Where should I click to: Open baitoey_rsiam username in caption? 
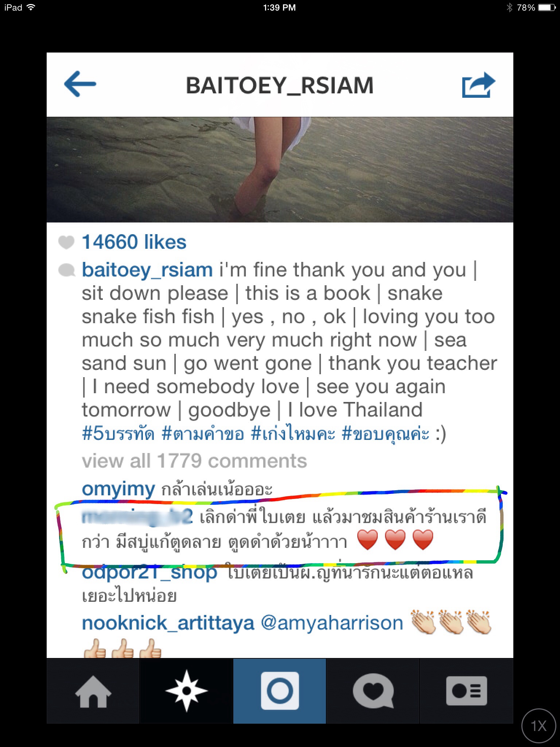point(147,270)
